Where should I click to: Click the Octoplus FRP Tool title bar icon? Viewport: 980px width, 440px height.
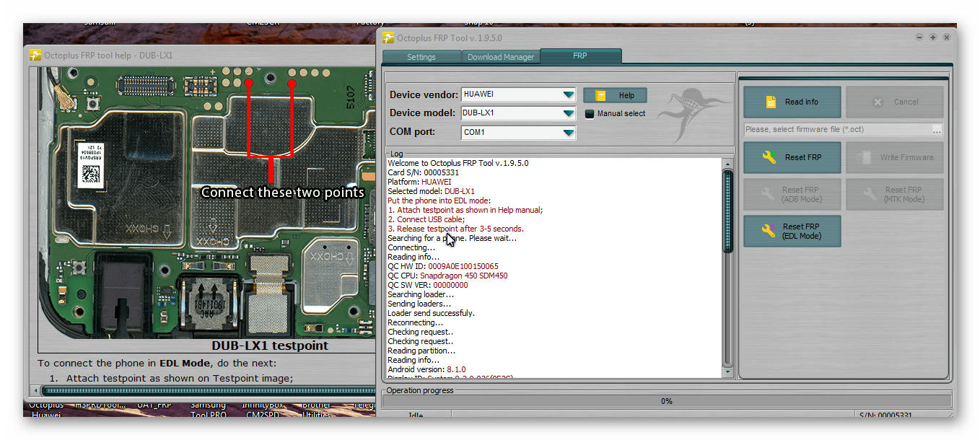[388, 38]
